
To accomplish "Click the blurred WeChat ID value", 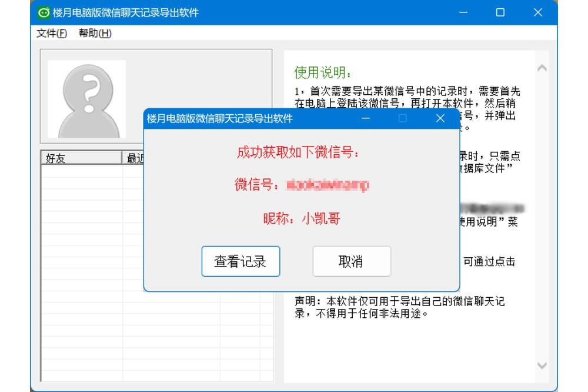I will coord(328,185).
